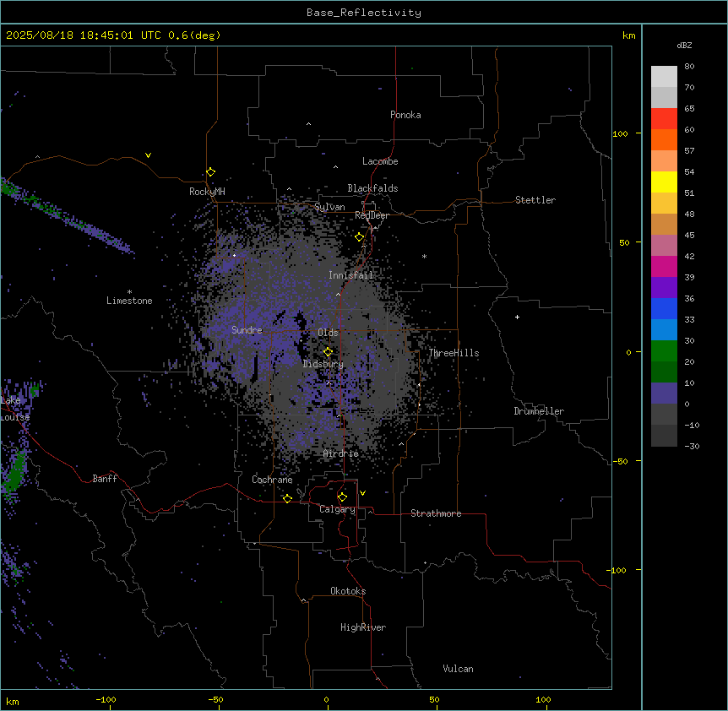The height and width of the screenshot is (711, 728).
Task: Click the asterisk marker east of Innisfail
Action: [x=424, y=256]
